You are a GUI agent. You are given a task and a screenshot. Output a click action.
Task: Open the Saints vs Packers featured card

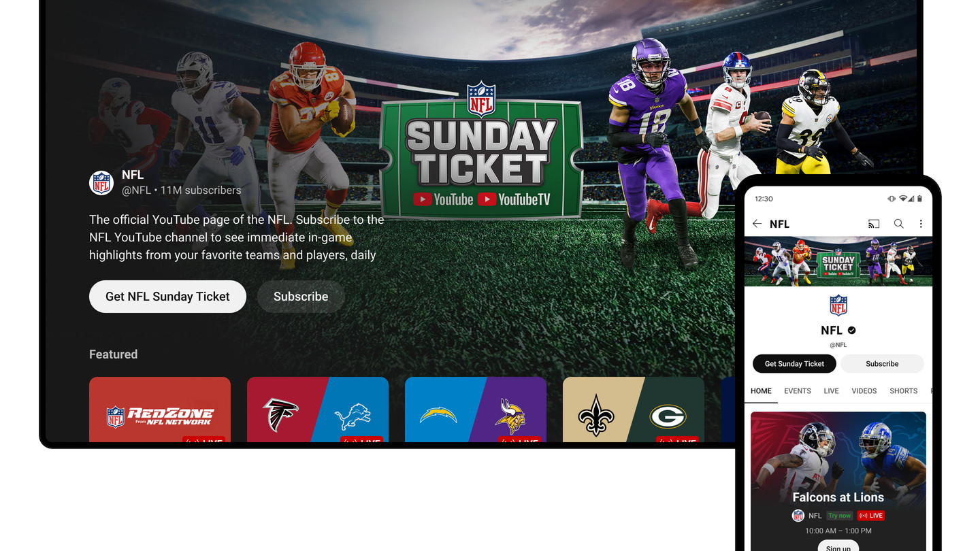pyautogui.click(x=634, y=410)
